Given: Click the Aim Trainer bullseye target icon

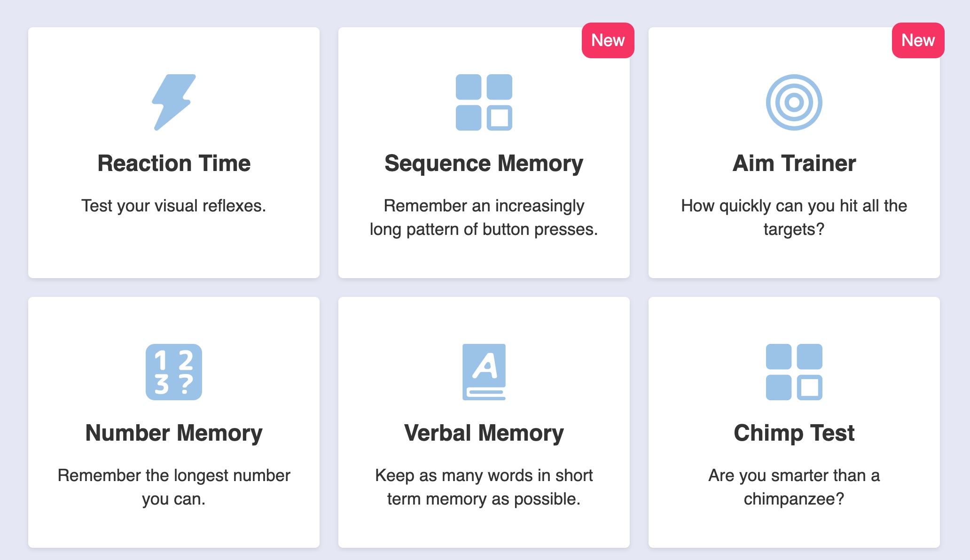Looking at the screenshot, I should click(x=794, y=102).
